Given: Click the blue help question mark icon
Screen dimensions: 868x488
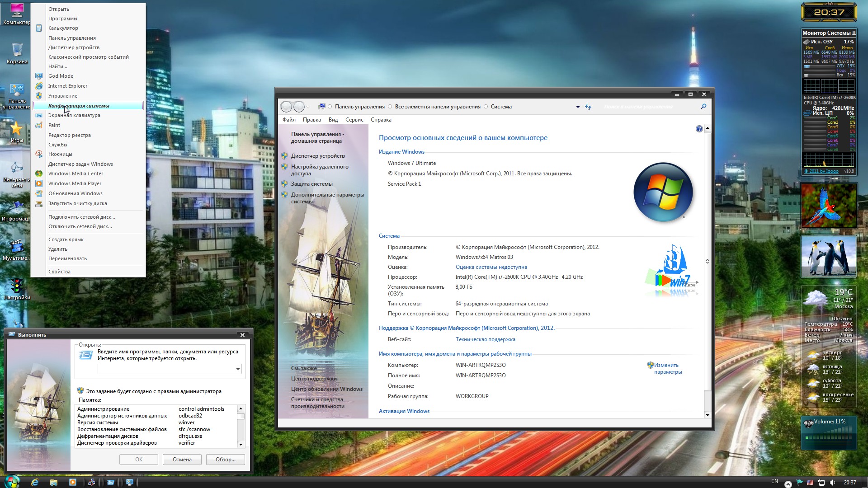Looking at the screenshot, I should point(699,129).
